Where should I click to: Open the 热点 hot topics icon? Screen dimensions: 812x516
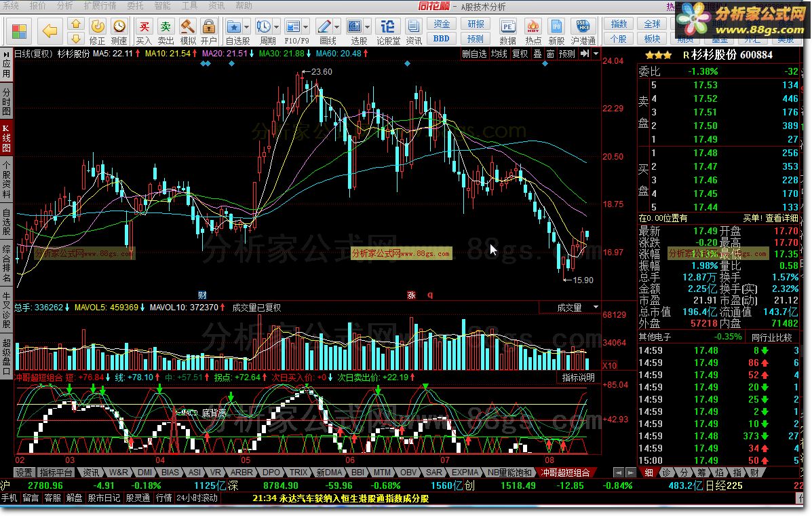point(533,32)
